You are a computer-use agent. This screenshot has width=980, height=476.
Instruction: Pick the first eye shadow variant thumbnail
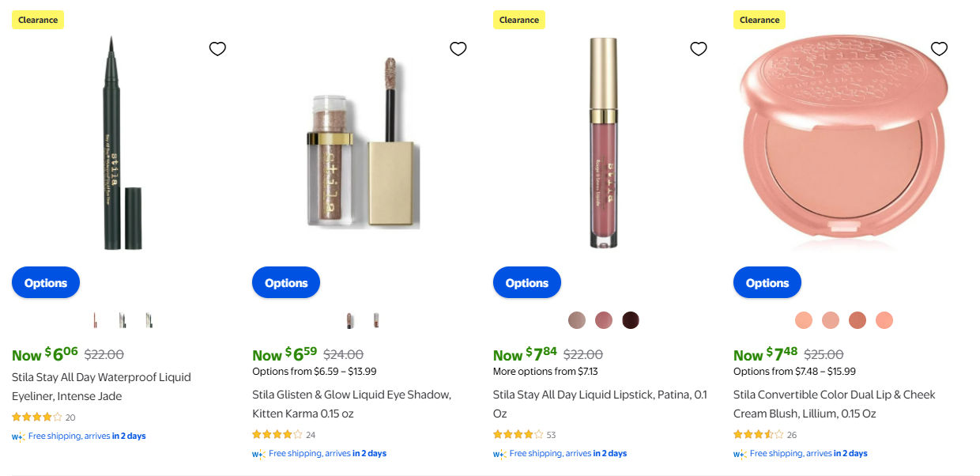tap(350, 320)
